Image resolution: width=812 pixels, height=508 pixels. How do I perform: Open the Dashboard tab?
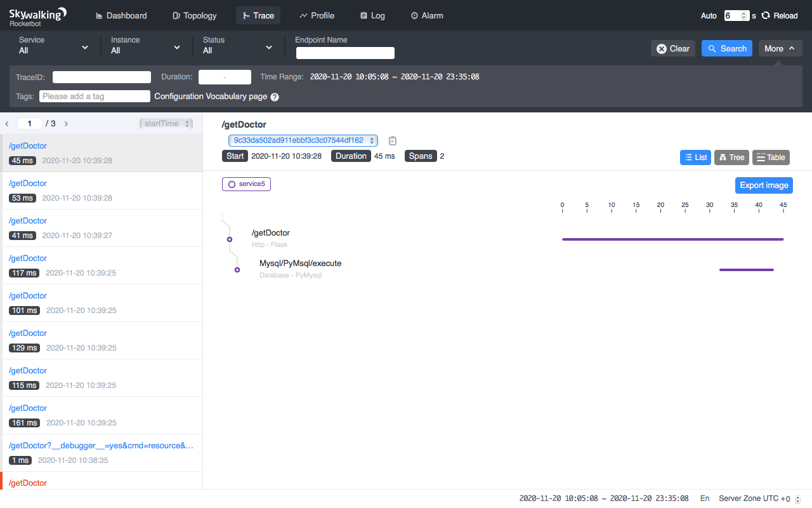(121, 16)
